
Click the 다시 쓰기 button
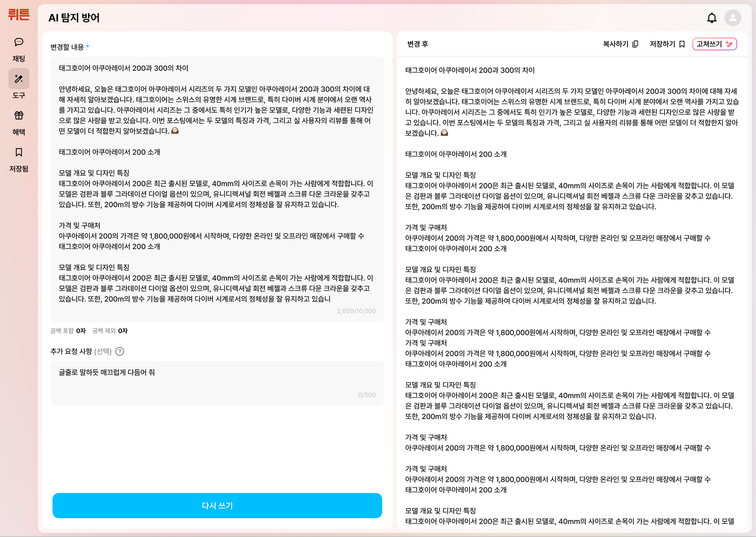(x=217, y=506)
